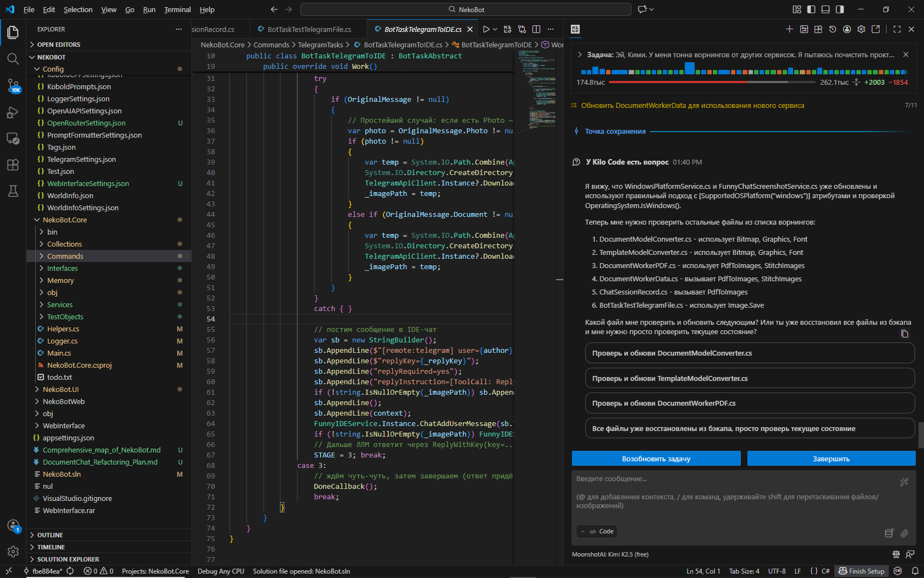Expand the OUTLINE section

[x=50, y=535]
